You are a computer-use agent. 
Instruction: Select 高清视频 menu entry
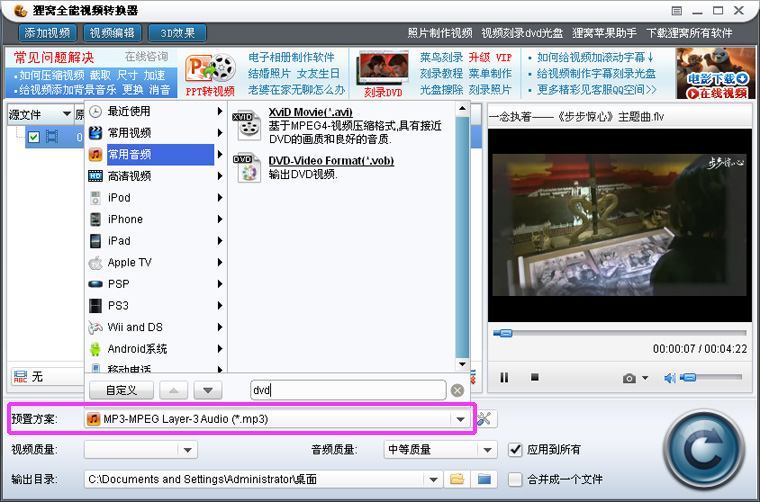click(x=155, y=176)
